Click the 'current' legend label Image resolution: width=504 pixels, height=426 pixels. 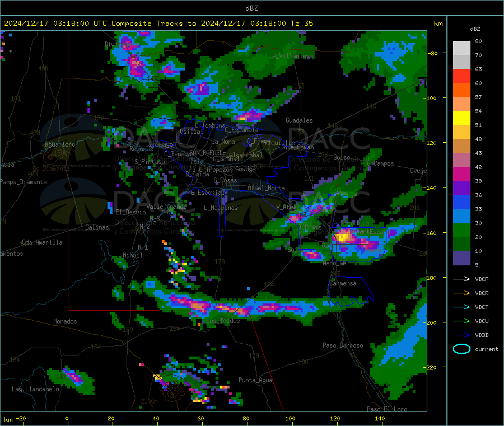click(x=487, y=349)
